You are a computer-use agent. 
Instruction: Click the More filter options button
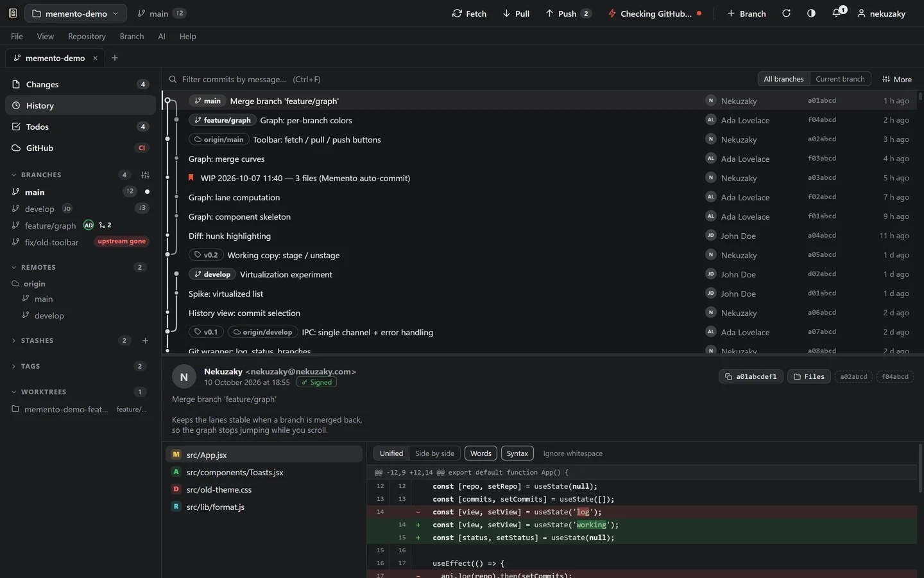click(x=897, y=79)
